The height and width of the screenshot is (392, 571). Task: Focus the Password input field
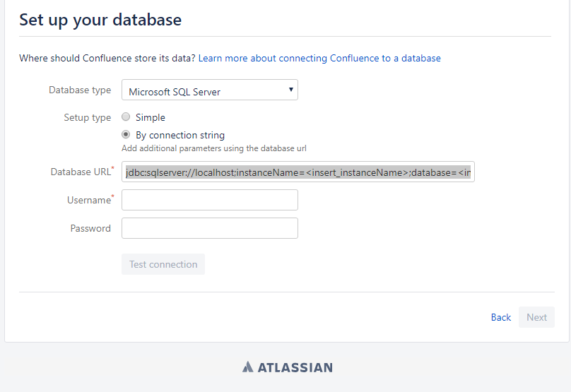[x=210, y=228]
